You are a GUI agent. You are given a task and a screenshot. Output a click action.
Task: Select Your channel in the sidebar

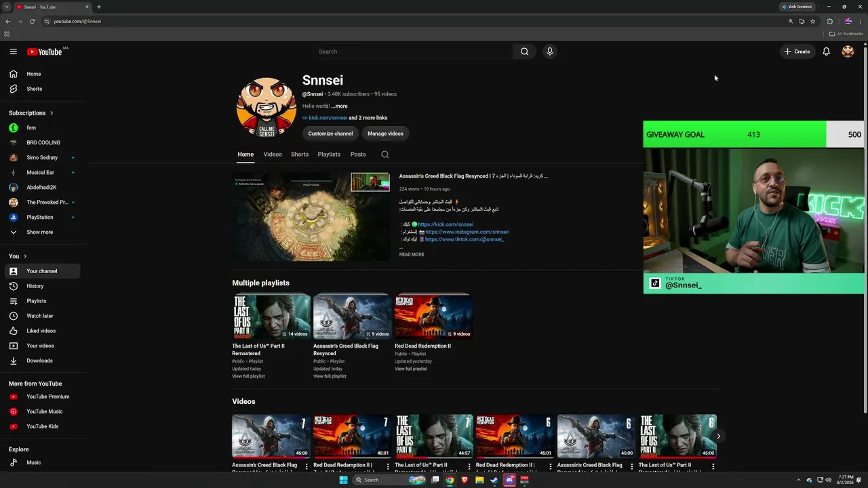pyautogui.click(x=42, y=271)
